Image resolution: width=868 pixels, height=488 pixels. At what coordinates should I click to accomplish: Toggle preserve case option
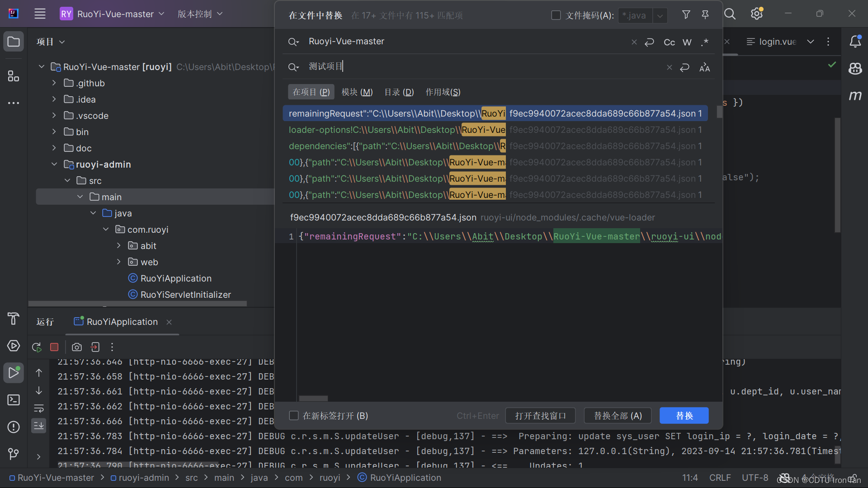705,67
